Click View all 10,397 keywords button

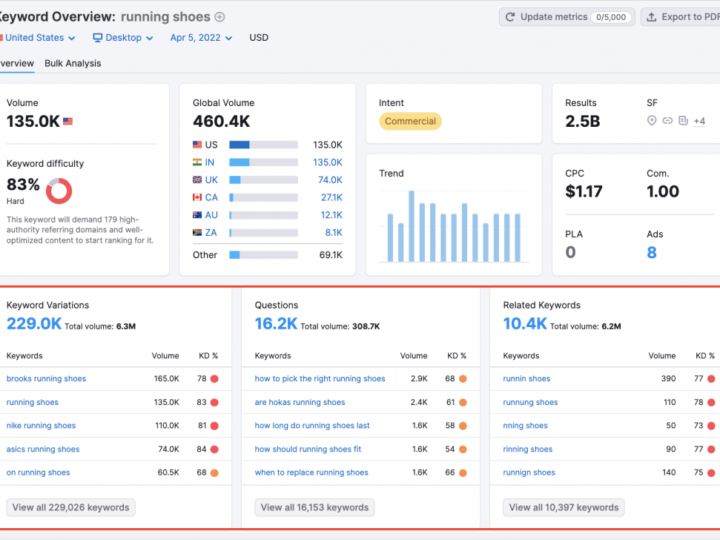point(563,507)
